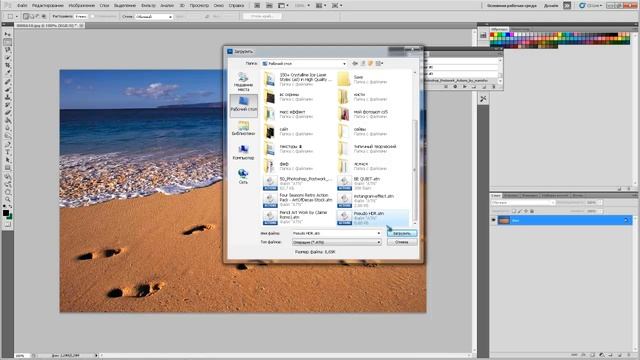The image size is (640, 360).
Task: Go up one folder level in dialog
Action: pyautogui.click(x=363, y=63)
